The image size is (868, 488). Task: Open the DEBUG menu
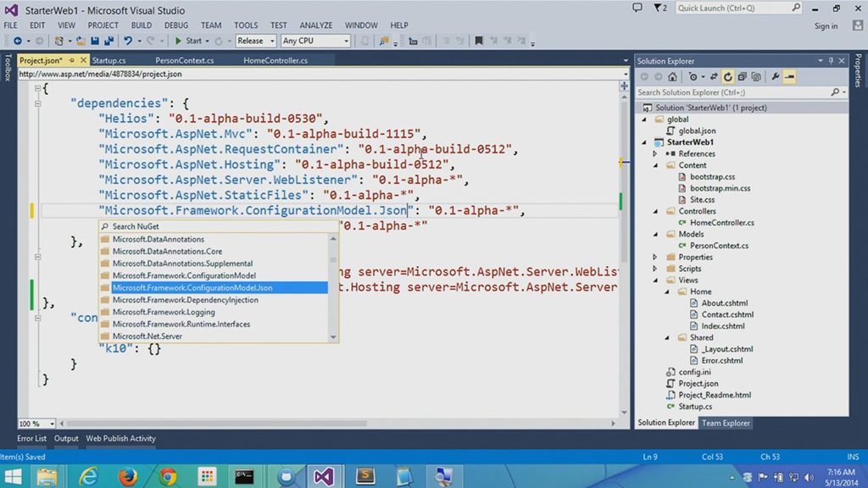click(176, 25)
